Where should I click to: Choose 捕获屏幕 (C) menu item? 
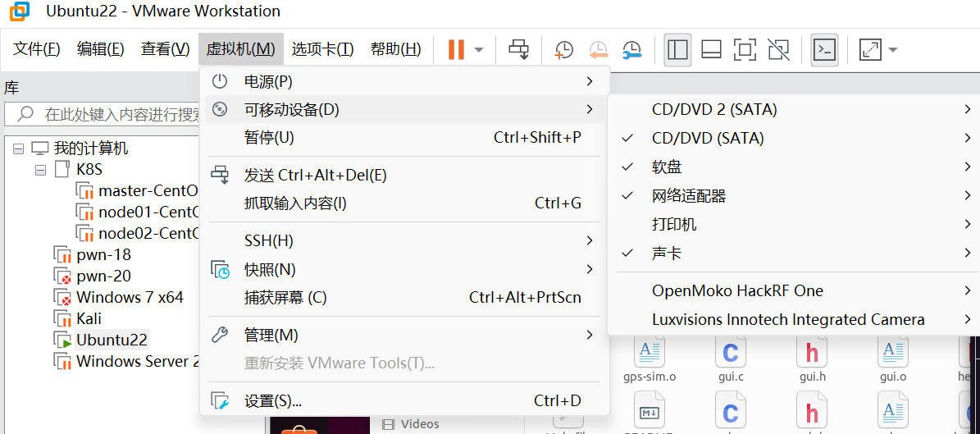[404, 298]
